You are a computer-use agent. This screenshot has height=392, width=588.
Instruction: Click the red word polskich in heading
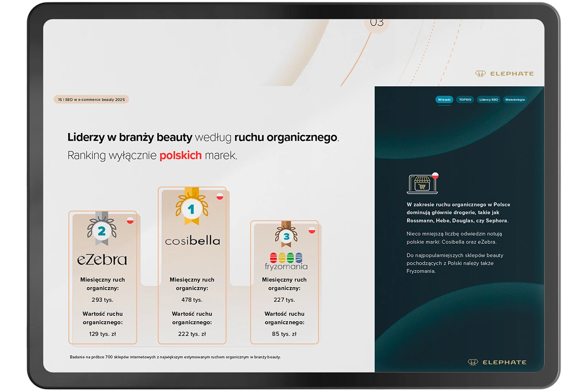click(x=180, y=155)
